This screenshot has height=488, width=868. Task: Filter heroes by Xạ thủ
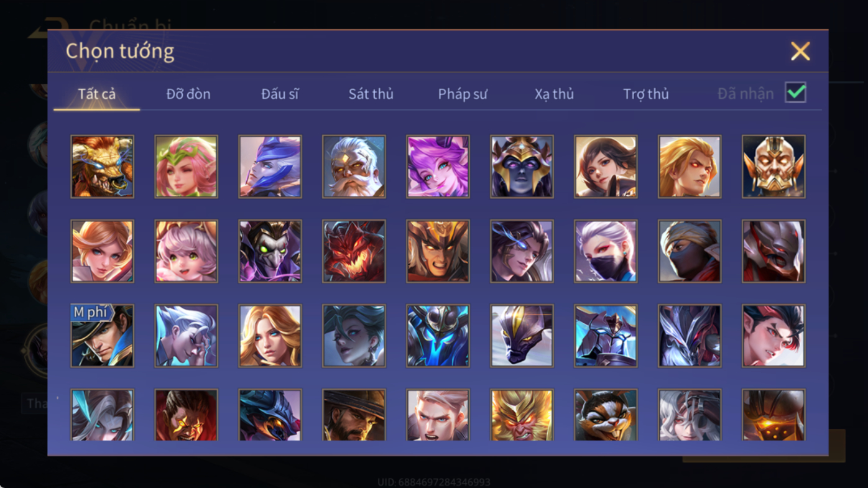554,94
